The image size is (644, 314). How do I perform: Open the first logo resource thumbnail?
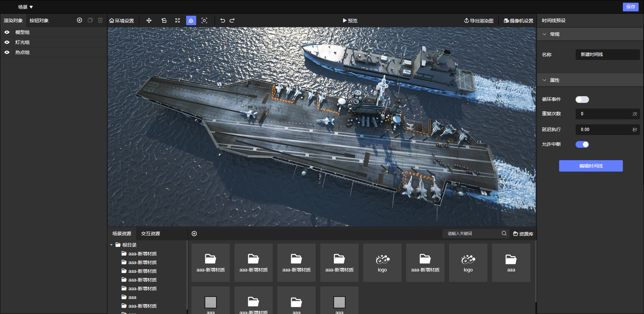pos(382,262)
